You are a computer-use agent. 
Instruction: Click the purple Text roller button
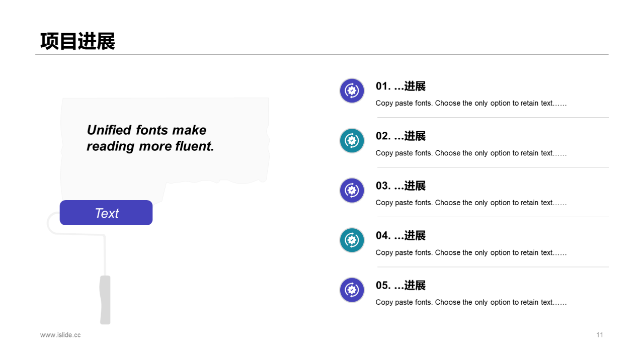[106, 213]
